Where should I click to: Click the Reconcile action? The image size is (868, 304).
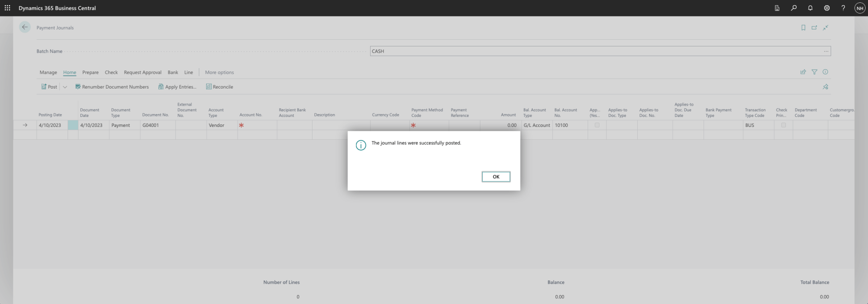pos(219,87)
